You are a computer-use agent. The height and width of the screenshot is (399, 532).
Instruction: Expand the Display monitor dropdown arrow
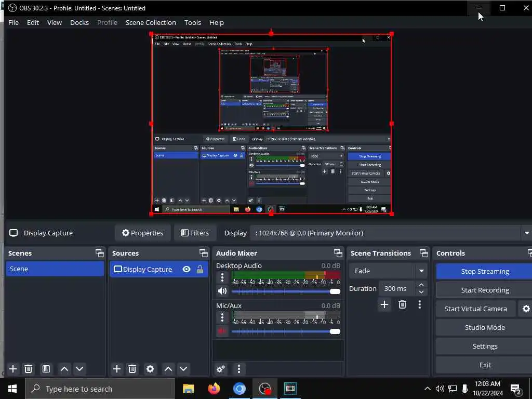click(527, 233)
